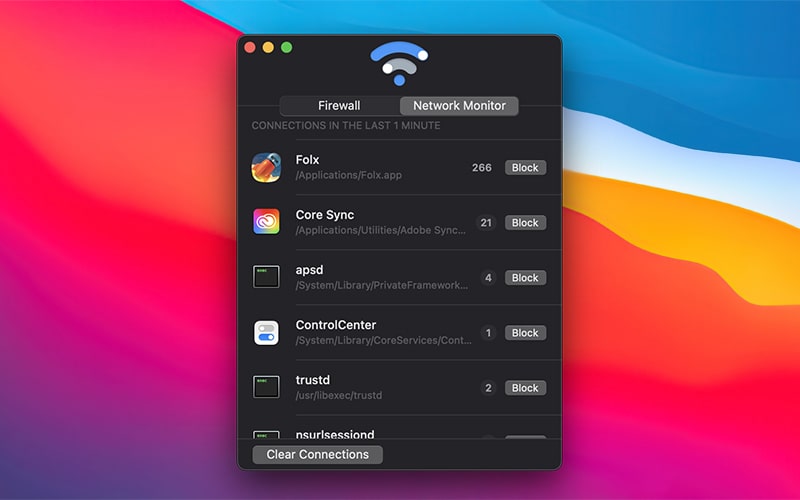The image size is (800, 500).
Task: Block the apsd process
Action: 525,278
